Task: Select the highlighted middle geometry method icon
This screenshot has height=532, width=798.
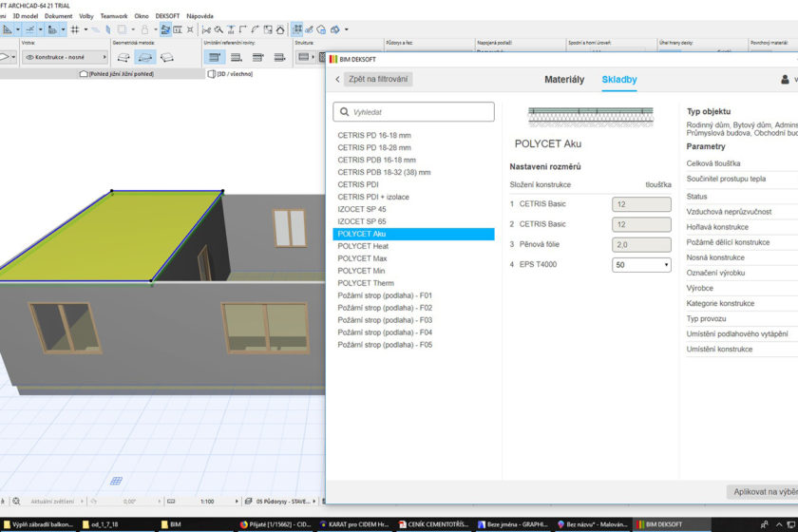Action: pos(145,57)
